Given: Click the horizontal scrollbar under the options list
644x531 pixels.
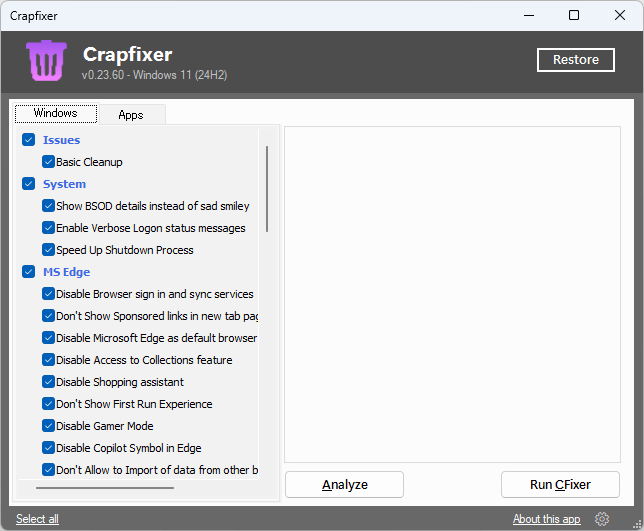Looking at the screenshot, I should [105, 488].
